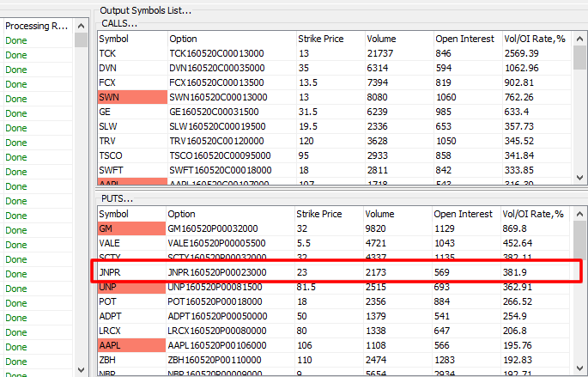Image resolution: width=588 pixels, height=377 pixels.
Task: Click scroll-up arrow of CALLS table
Action: tap(579, 39)
